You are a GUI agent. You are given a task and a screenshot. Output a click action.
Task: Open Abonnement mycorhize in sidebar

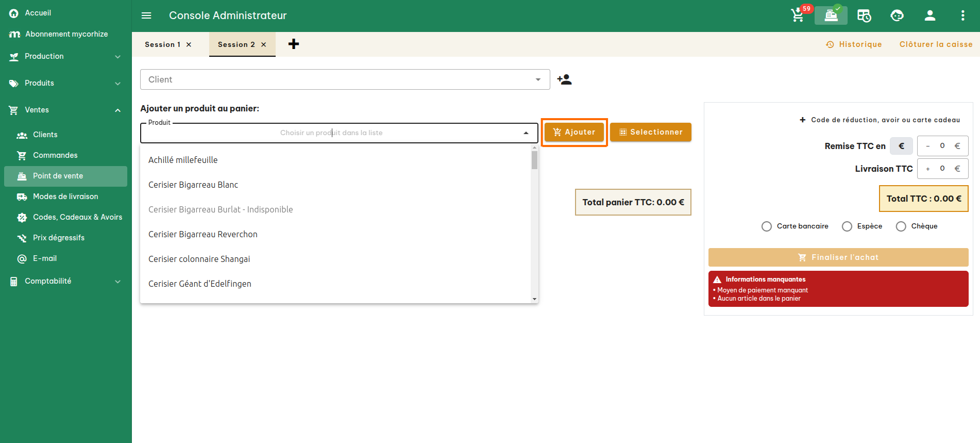click(66, 34)
